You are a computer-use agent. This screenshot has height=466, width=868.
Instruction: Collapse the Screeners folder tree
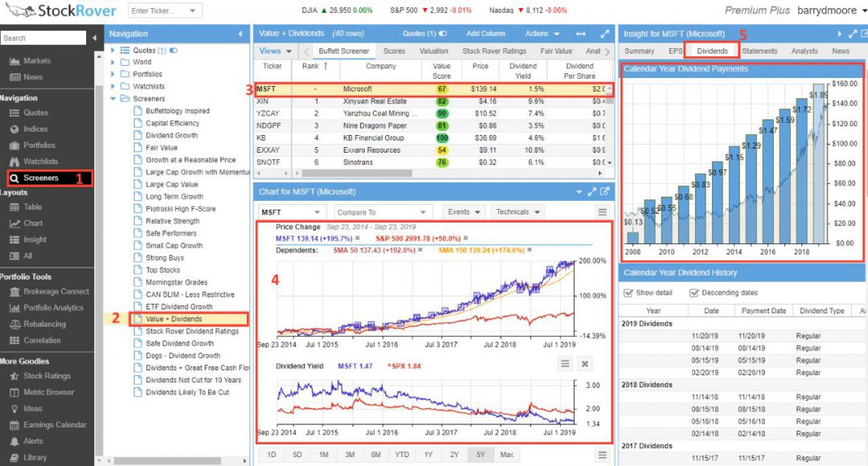(113, 98)
